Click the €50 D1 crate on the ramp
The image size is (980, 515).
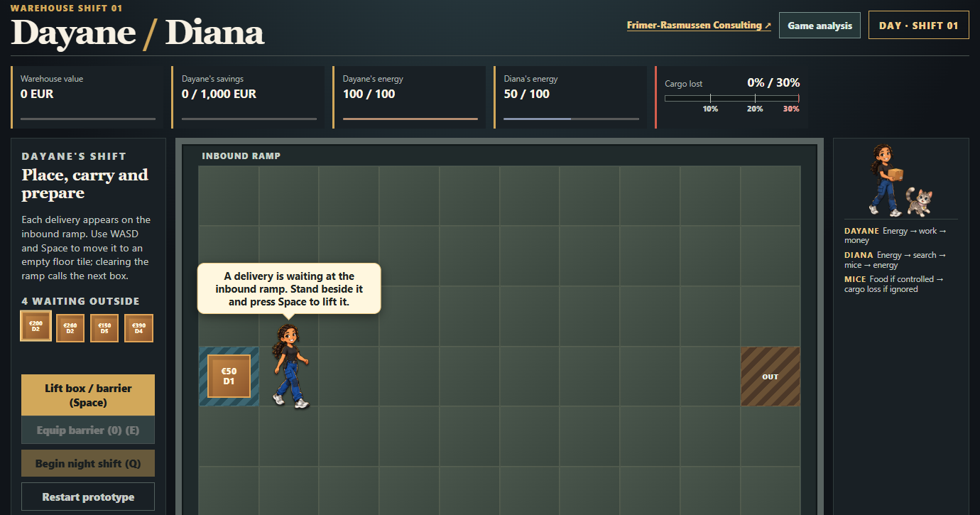[x=229, y=376]
